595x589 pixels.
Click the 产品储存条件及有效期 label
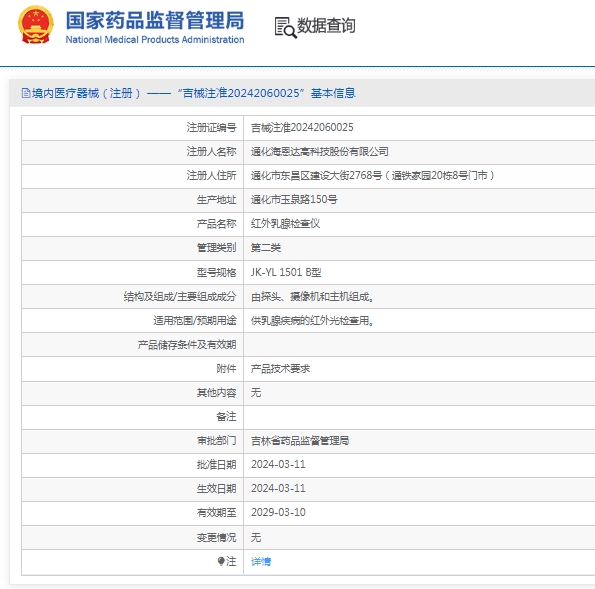(x=187, y=345)
